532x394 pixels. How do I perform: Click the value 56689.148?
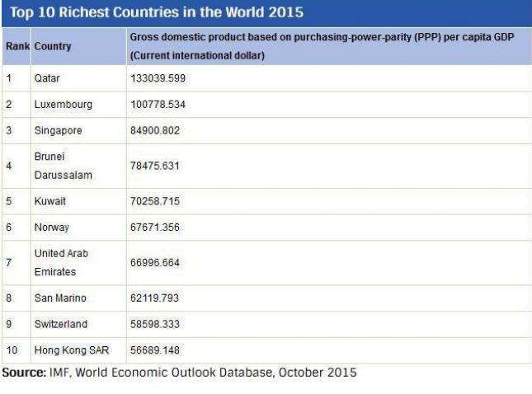tap(155, 350)
